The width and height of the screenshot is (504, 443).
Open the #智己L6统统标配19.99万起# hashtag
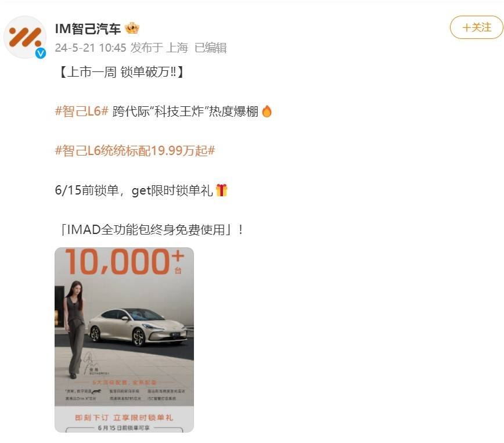tap(135, 151)
